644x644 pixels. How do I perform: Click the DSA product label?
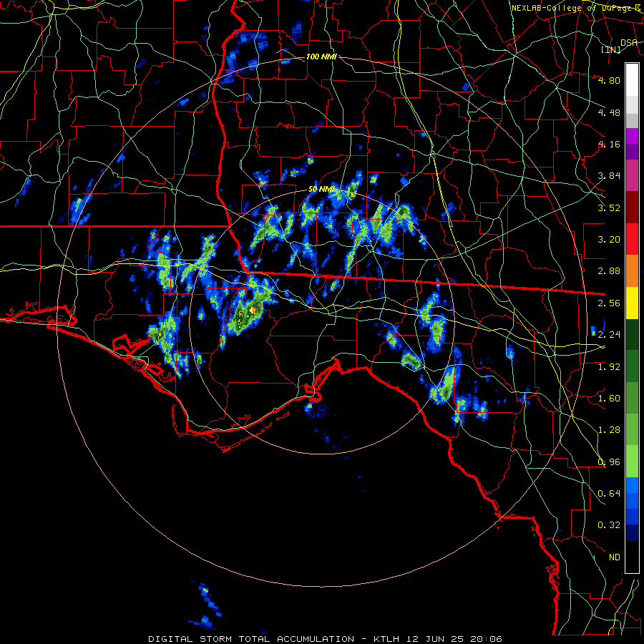tap(629, 43)
